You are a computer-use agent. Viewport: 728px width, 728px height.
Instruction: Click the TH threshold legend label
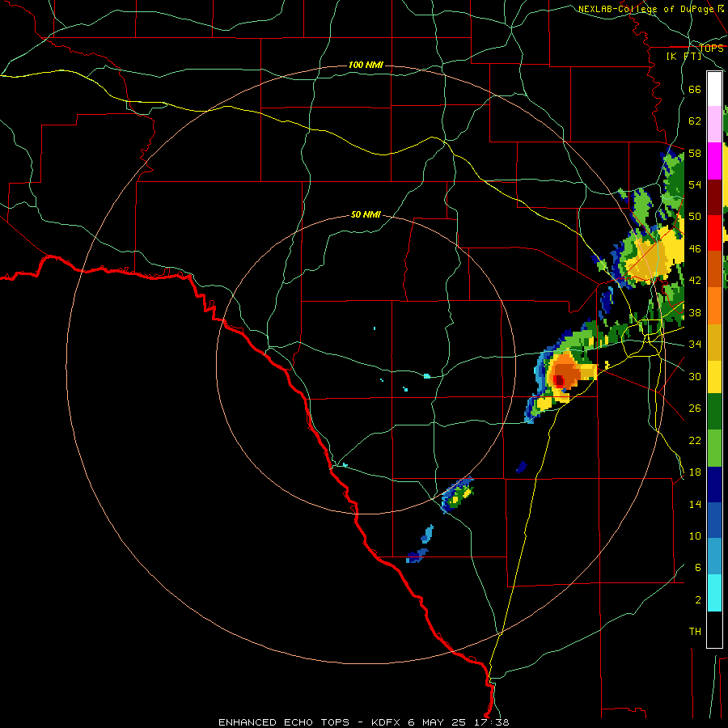coord(695,631)
